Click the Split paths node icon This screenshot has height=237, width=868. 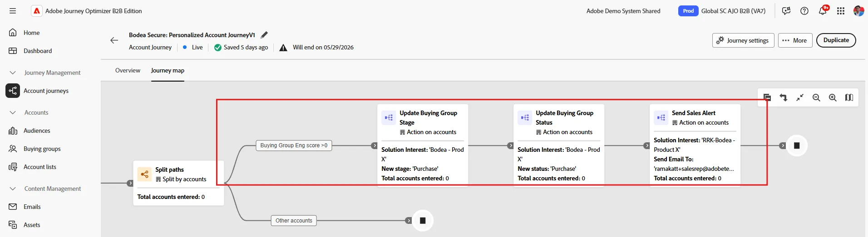point(144,174)
